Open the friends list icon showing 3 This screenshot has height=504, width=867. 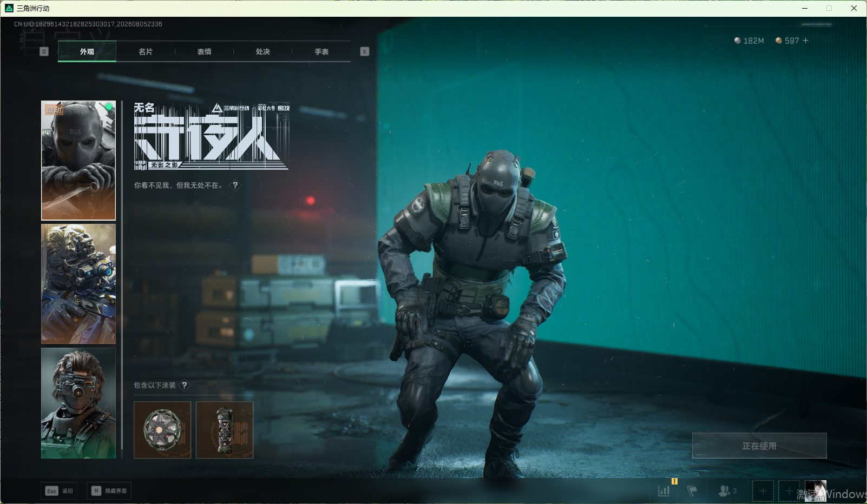(x=727, y=490)
